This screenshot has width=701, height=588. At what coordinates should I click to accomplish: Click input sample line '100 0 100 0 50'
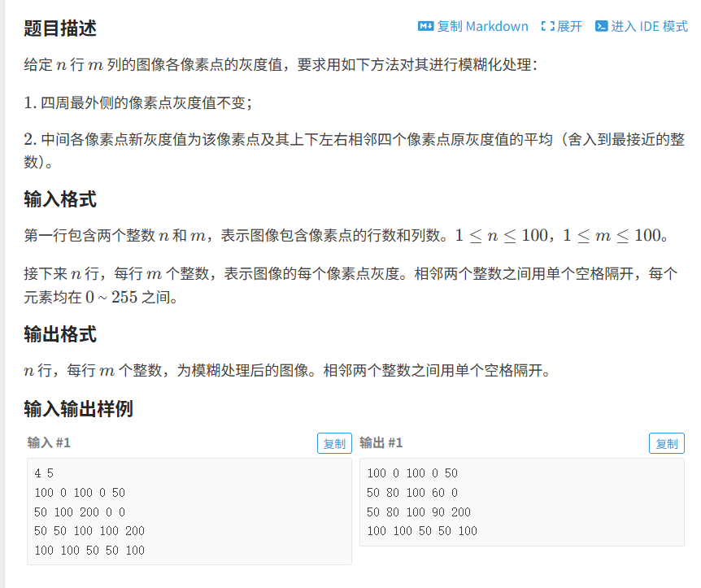(x=80, y=493)
